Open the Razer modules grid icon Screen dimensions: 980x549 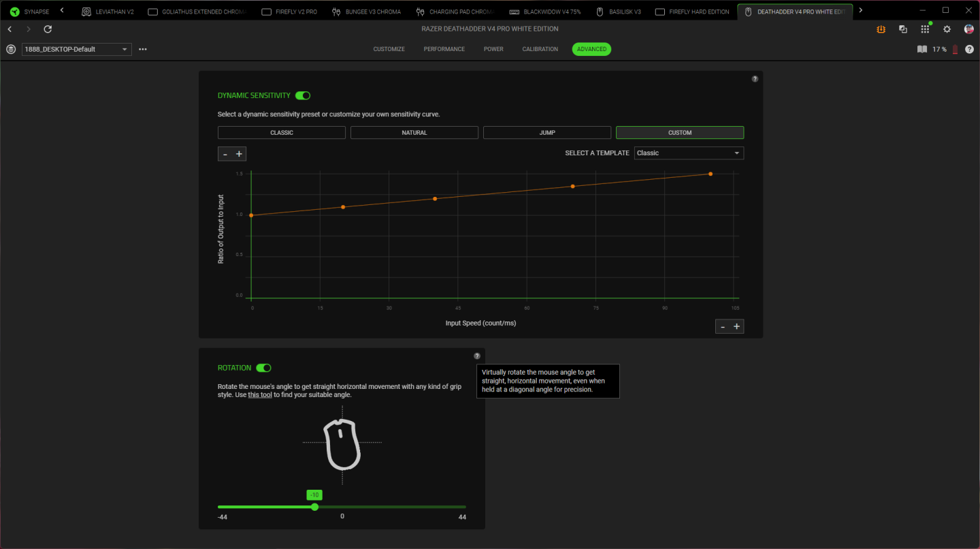[x=925, y=29]
